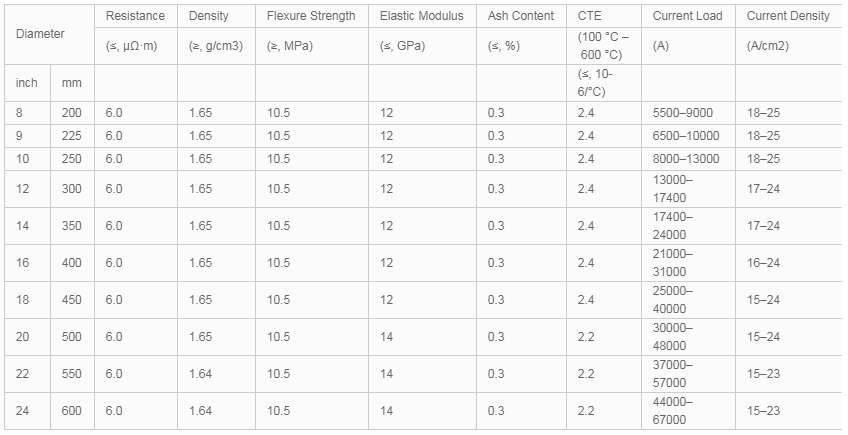Click the 600 mm diameter cell
848x435 pixels.
72,411
